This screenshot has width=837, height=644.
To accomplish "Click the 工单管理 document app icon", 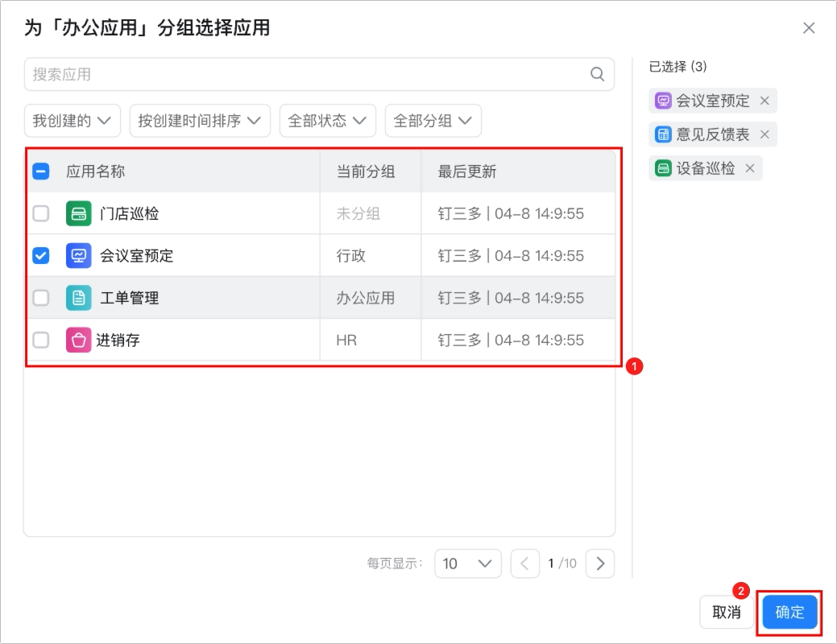I will (x=78, y=298).
